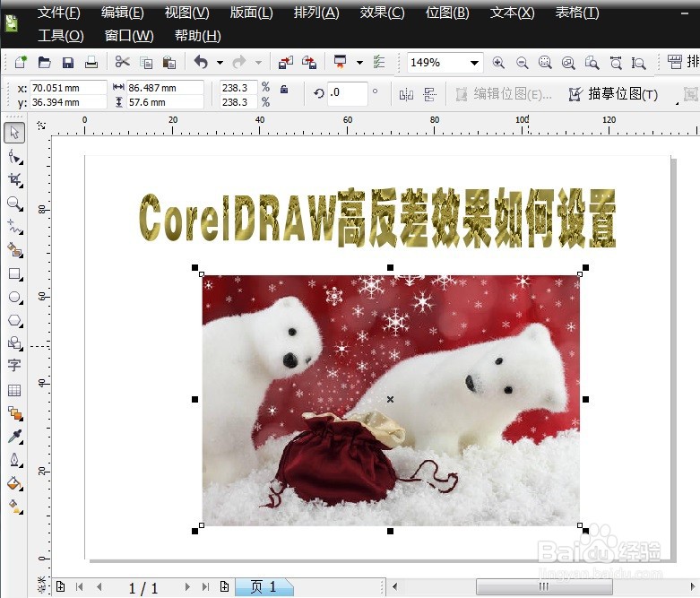
Task: Mirror the bitmap horizontally
Action: coord(406,94)
